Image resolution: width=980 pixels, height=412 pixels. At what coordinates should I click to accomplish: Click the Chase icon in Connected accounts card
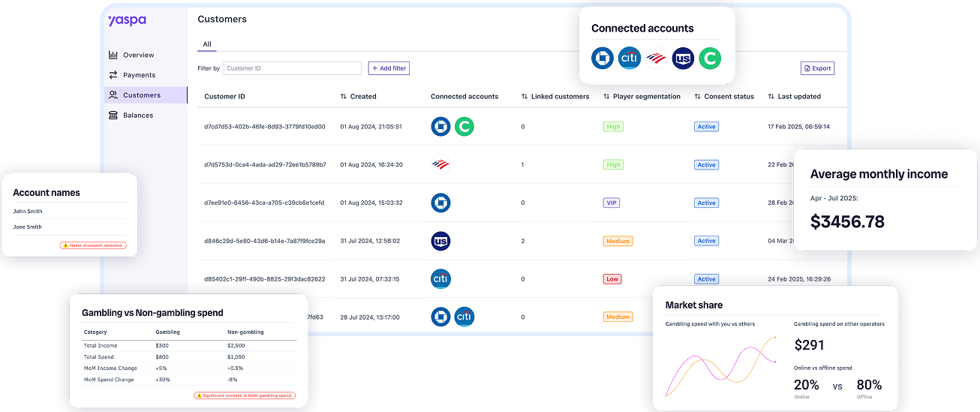[x=603, y=59]
